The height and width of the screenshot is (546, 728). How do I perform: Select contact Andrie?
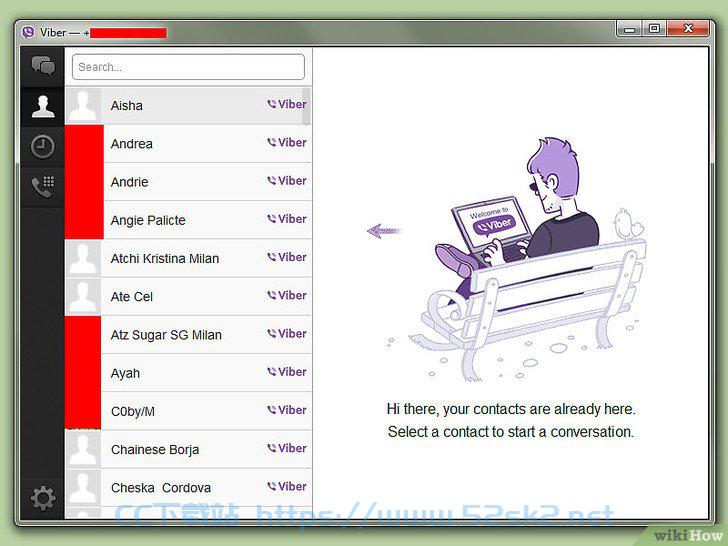(x=188, y=182)
